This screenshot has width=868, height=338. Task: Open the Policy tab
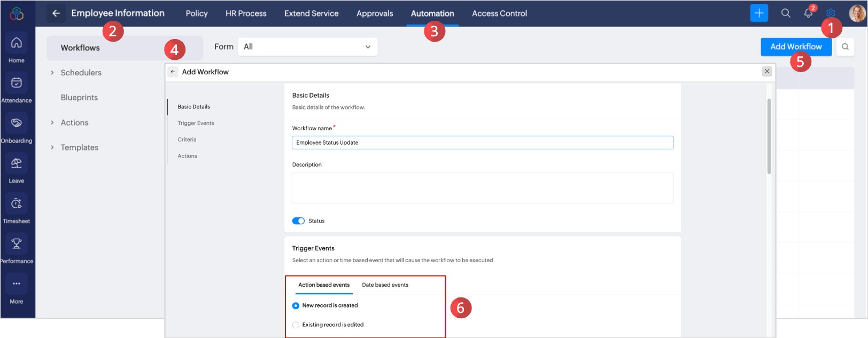(x=197, y=13)
